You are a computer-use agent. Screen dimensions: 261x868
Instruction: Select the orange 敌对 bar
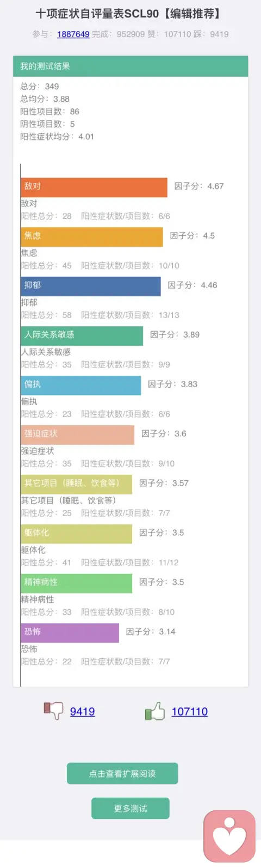[x=94, y=187]
